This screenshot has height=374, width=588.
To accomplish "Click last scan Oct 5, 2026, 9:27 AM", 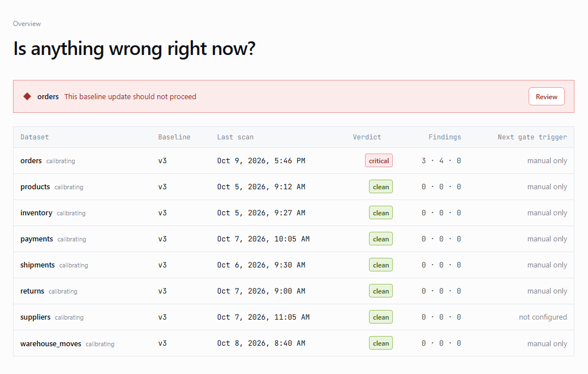I will [x=261, y=213].
